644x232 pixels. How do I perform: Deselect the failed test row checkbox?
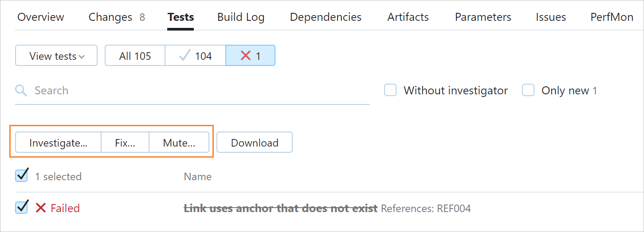click(x=21, y=208)
